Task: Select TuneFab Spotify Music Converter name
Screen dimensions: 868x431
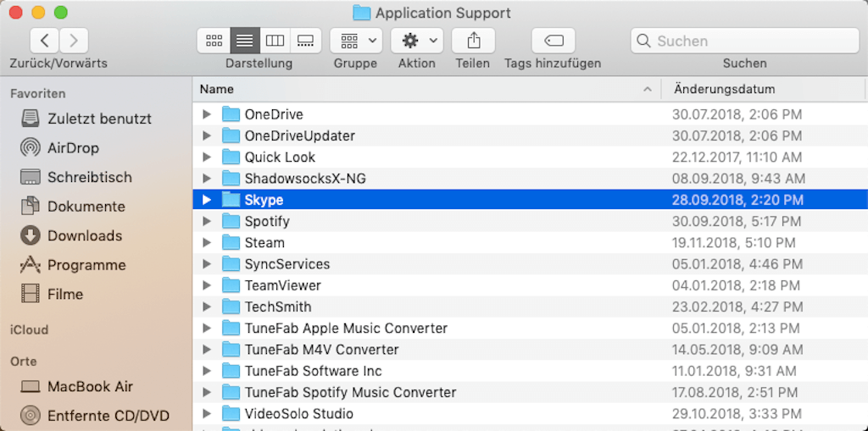Action: (350, 392)
